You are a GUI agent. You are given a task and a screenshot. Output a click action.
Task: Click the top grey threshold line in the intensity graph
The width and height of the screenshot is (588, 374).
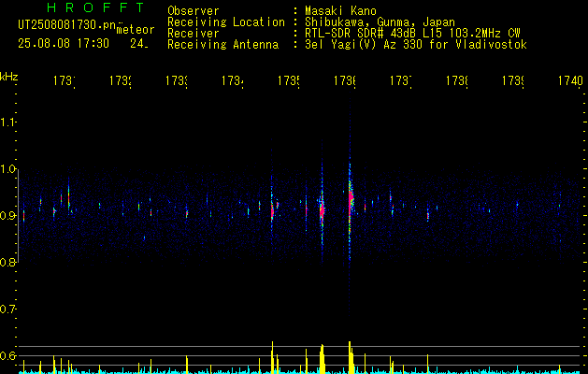[x=300, y=346]
